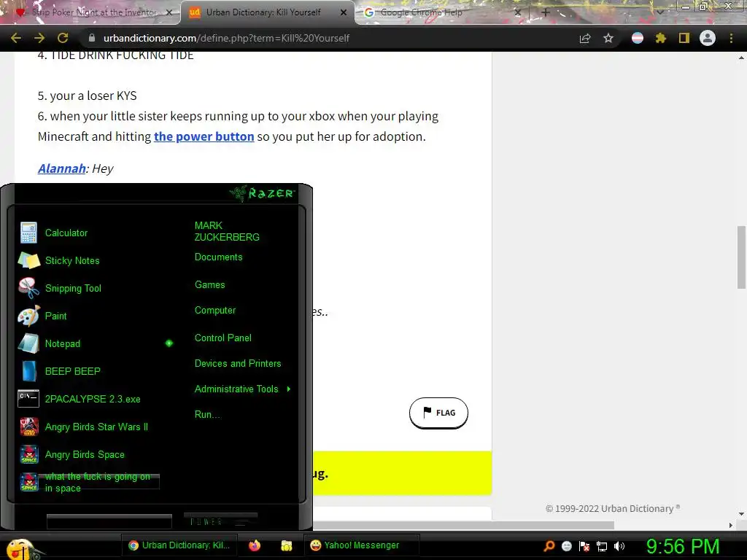
Task: Open Yahoo! Messenger taskbar button
Action: (x=361, y=545)
